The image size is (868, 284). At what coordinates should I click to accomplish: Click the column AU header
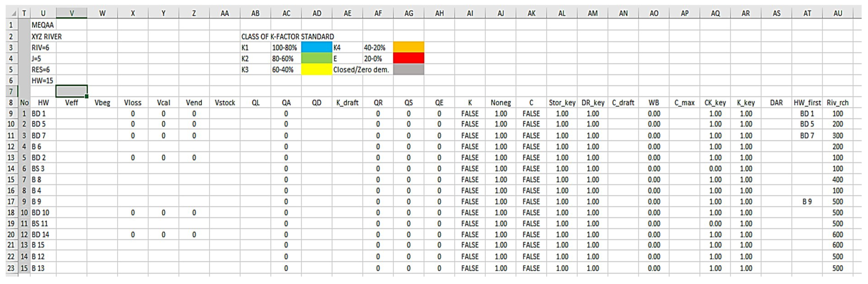pyautogui.click(x=838, y=13)
